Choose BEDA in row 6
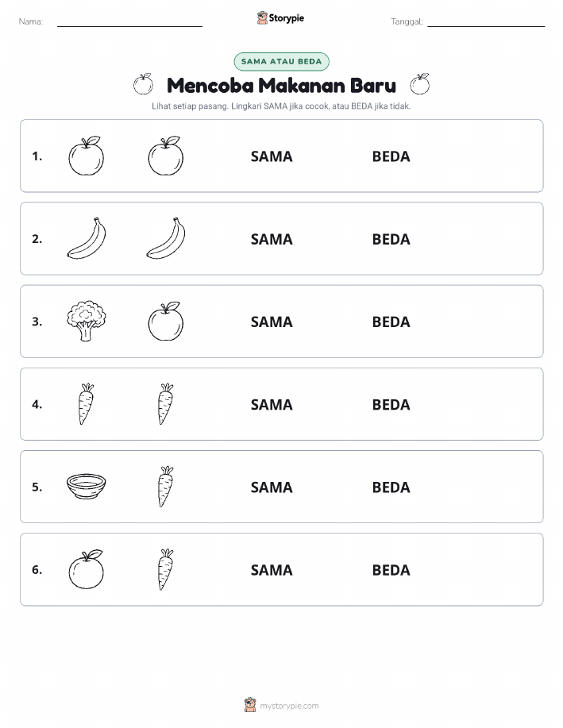The image size is (563, 728). pos(391,570)
